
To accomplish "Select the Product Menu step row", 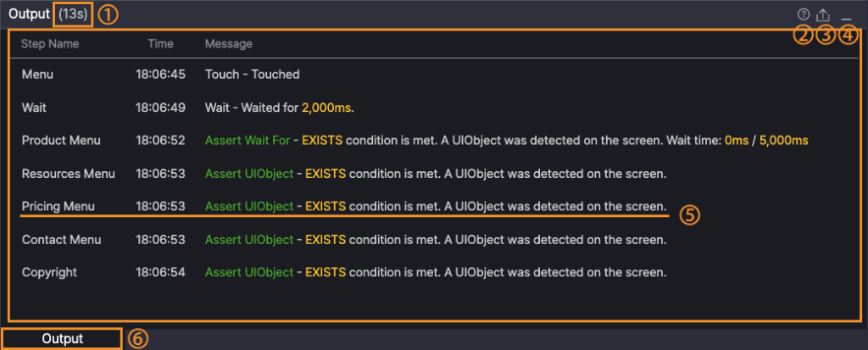I will 435,141.
